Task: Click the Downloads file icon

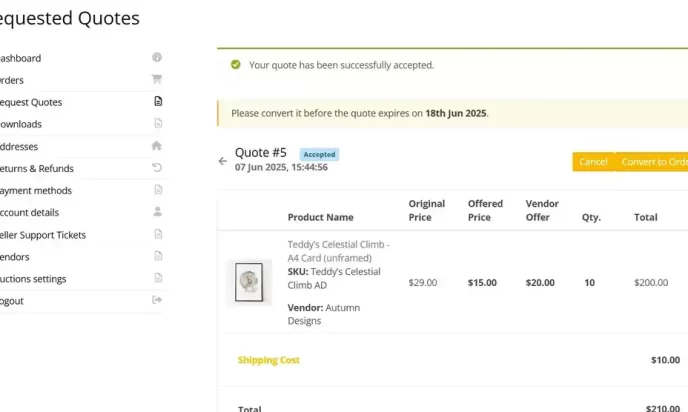Action: pos(158,123)
